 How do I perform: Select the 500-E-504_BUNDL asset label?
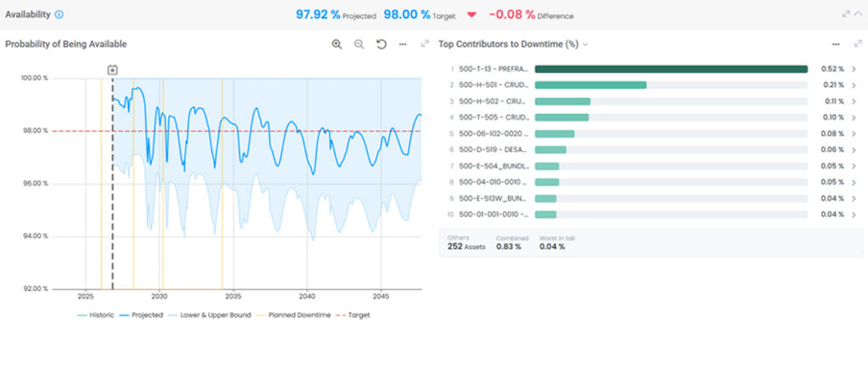(x=494, y=166)
